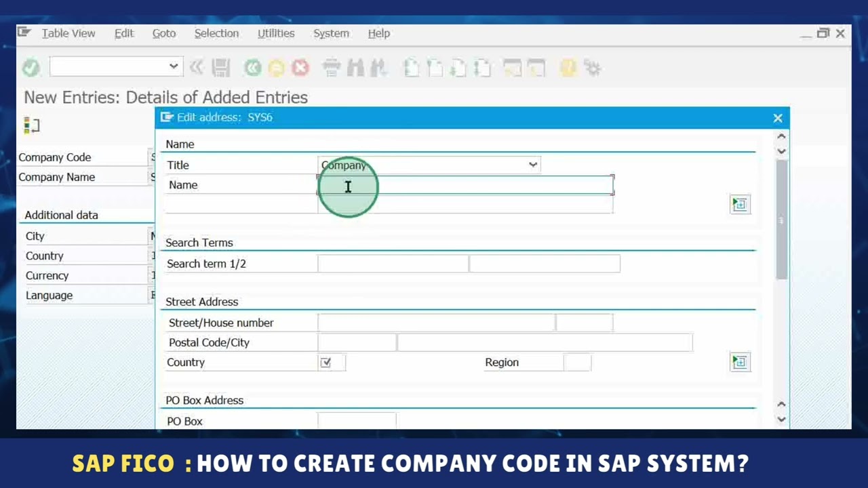Close the Edit address SYS6 dialog
868x488 pixels.
(778, 118)
